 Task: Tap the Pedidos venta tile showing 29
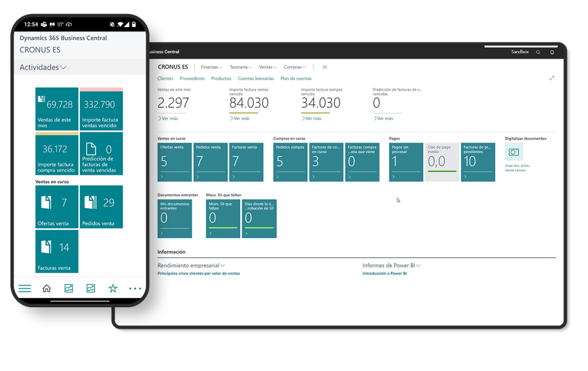(x=101, y=206)
